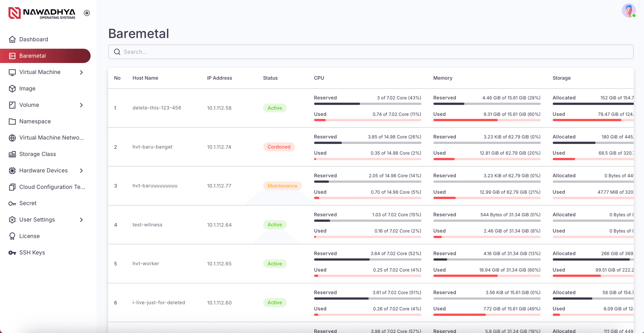Click IP address 10.1.112.74
Viewport: 644px width, 333px height.
pos(219,147)
